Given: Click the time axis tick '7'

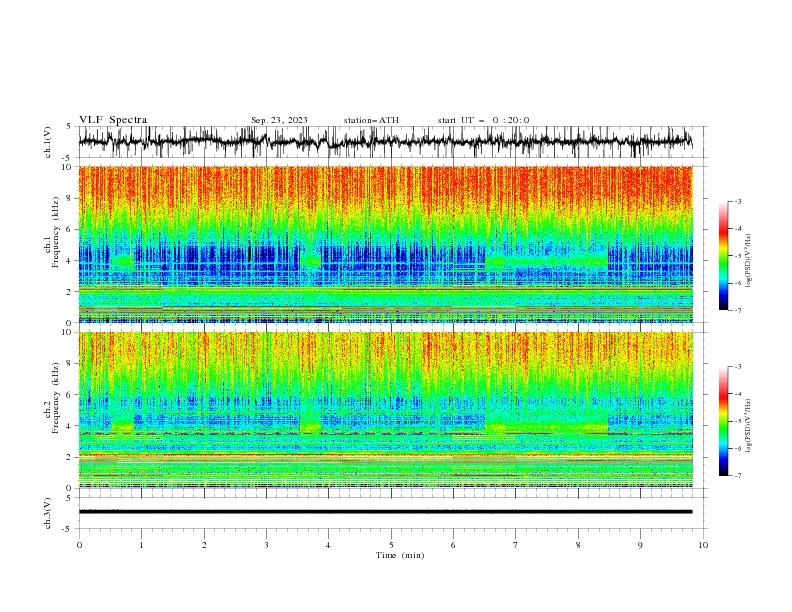Looking at the screenshot, I should coord(516,545).
